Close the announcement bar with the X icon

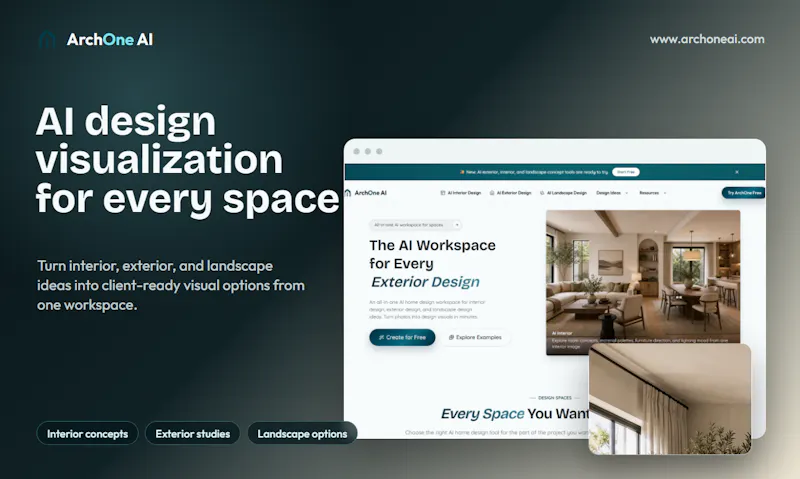point(737,172)
